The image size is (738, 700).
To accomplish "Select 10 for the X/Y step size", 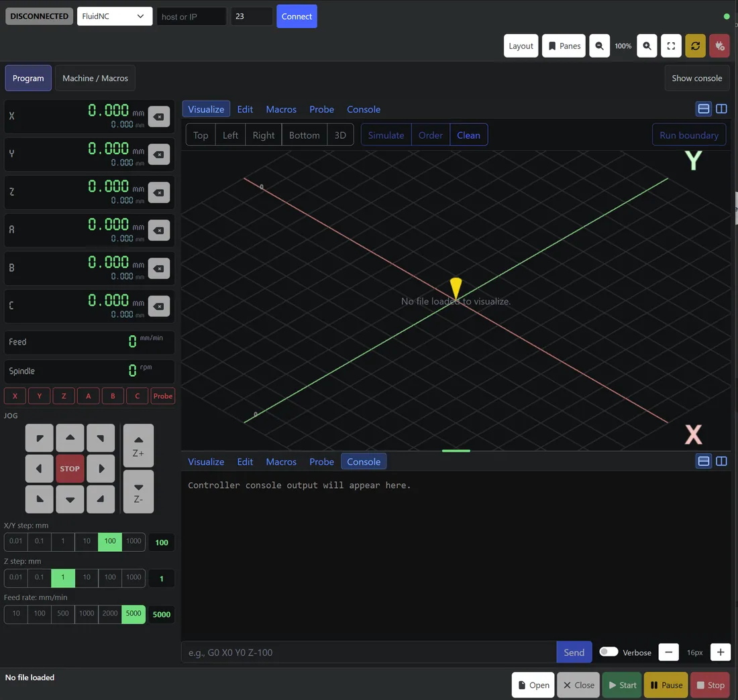I will [x=87, y=542].
